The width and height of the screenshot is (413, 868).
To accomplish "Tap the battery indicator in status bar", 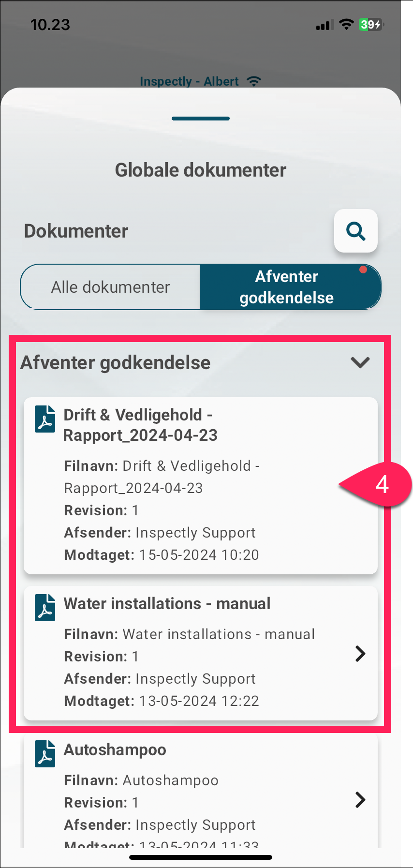I will 370,25.
